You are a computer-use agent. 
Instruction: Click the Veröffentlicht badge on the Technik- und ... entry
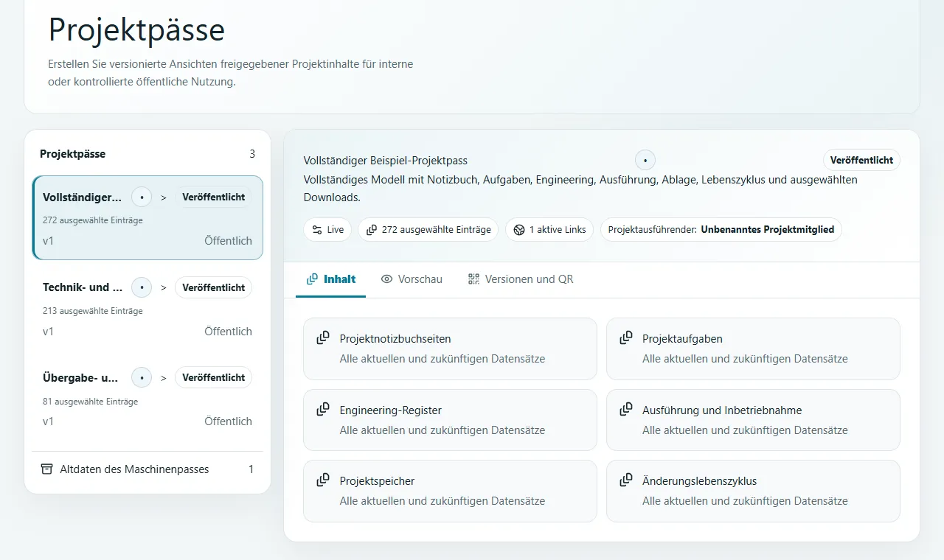(214, 287)
